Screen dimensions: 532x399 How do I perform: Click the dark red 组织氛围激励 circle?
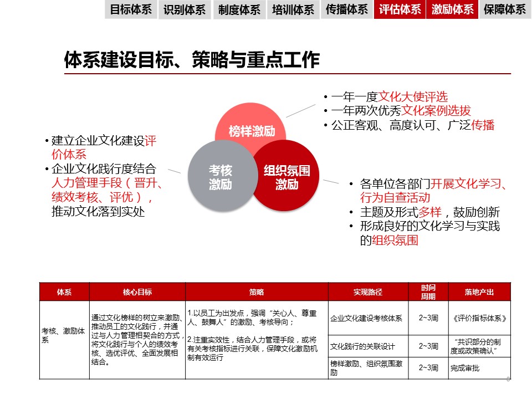pyautogui.click(x=287, y=177)
